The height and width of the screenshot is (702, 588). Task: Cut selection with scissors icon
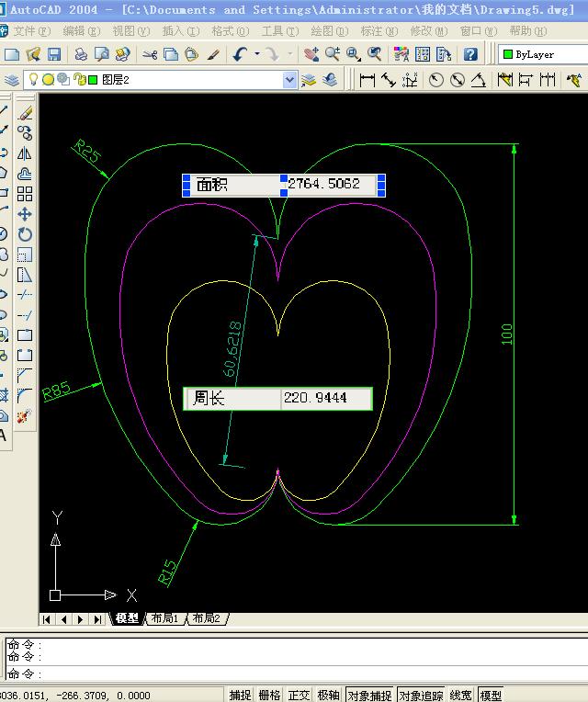point(150,54)
